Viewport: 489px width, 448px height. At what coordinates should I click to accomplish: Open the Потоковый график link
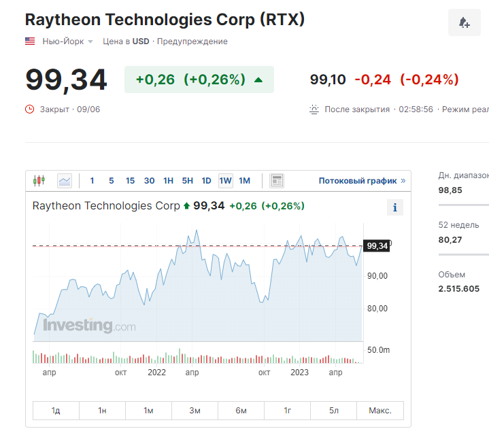[x=362, y=181]
